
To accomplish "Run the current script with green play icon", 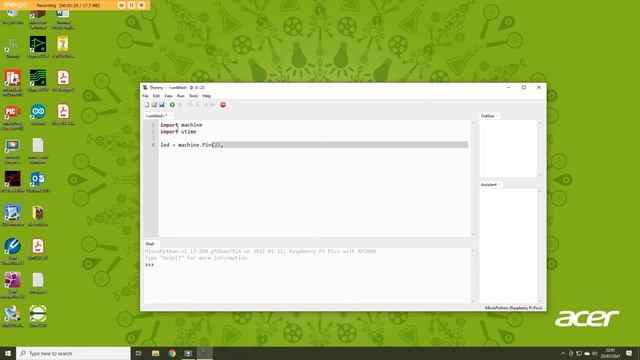I will 172,105.
